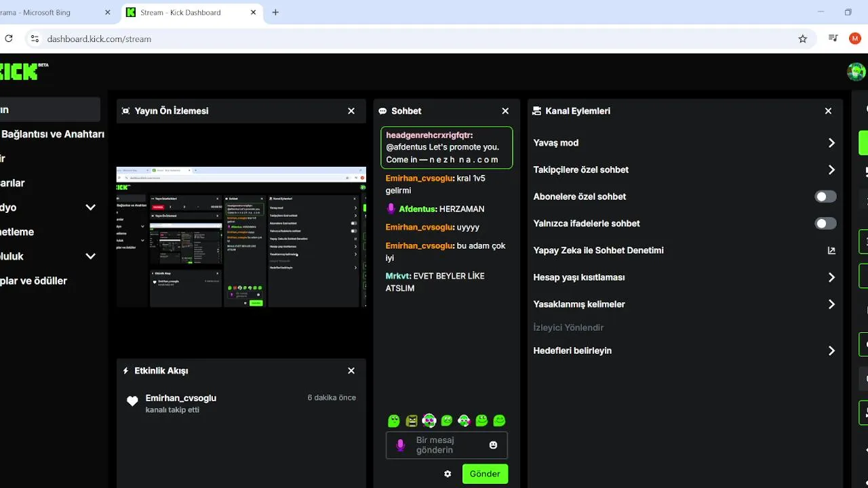
Task: Pick the sixth wide-grin green emote
Action: 481,421
